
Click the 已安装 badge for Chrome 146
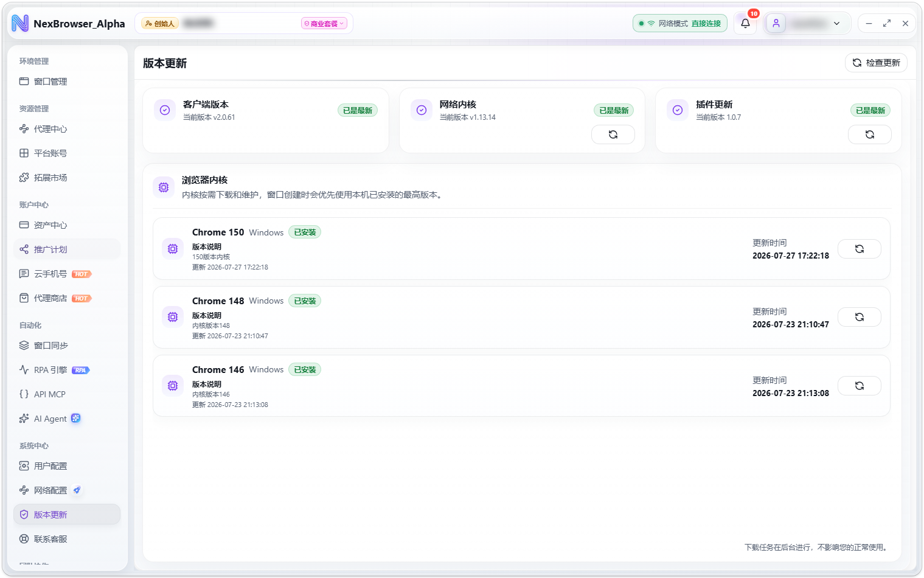tap(305, 370)
